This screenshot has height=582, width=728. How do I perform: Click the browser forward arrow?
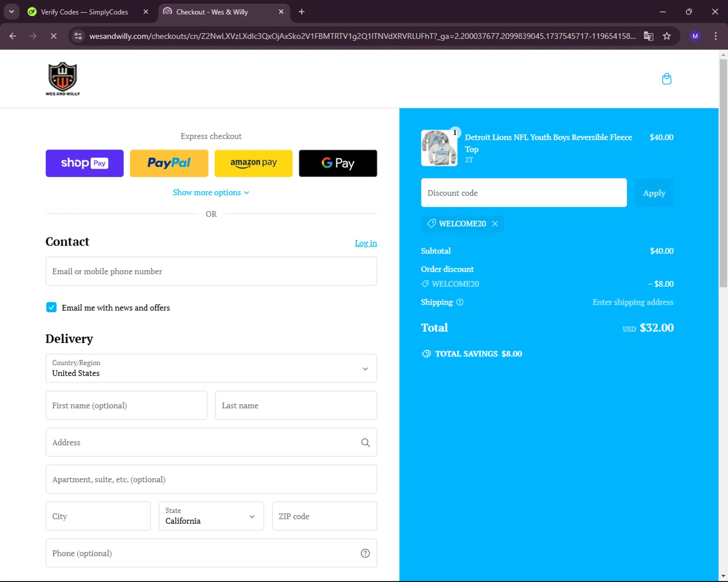(33, 36)
